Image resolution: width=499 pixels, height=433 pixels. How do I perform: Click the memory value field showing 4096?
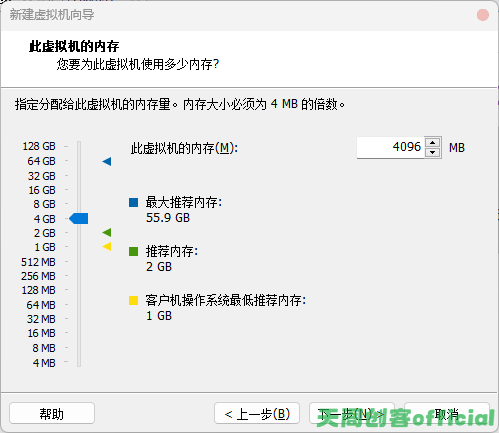(390, 147)
